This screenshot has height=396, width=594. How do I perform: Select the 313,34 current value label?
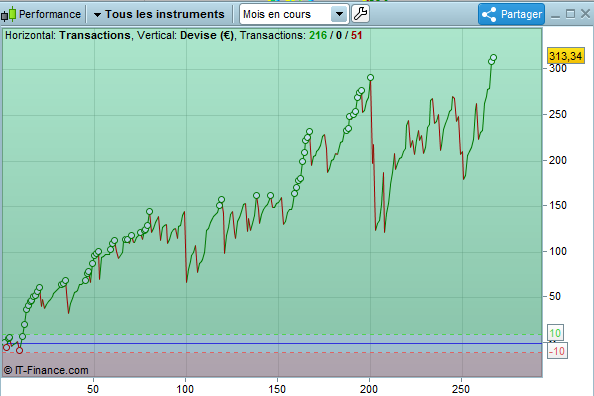click(x=566, y=56)
